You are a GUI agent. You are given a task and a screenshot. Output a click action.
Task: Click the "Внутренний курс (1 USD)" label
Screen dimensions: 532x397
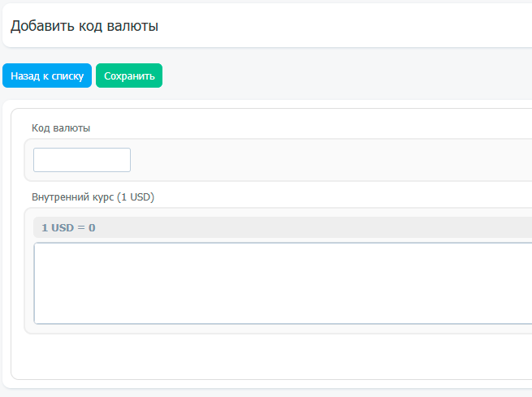[x=93, y=196]
